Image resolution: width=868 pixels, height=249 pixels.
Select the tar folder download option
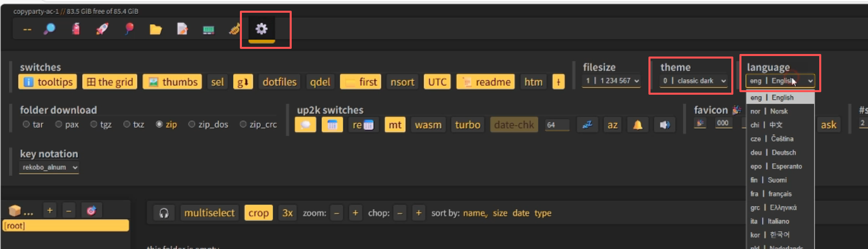(x=26, y=124)
